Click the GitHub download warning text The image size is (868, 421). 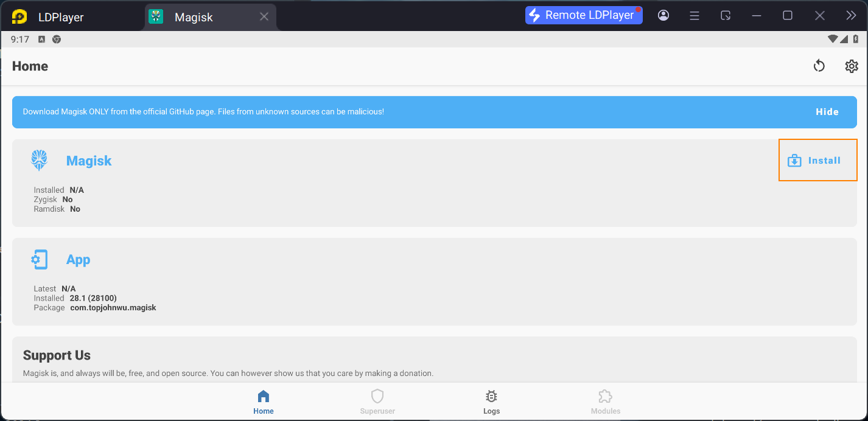pyautogui.click(x=203, y=112)
